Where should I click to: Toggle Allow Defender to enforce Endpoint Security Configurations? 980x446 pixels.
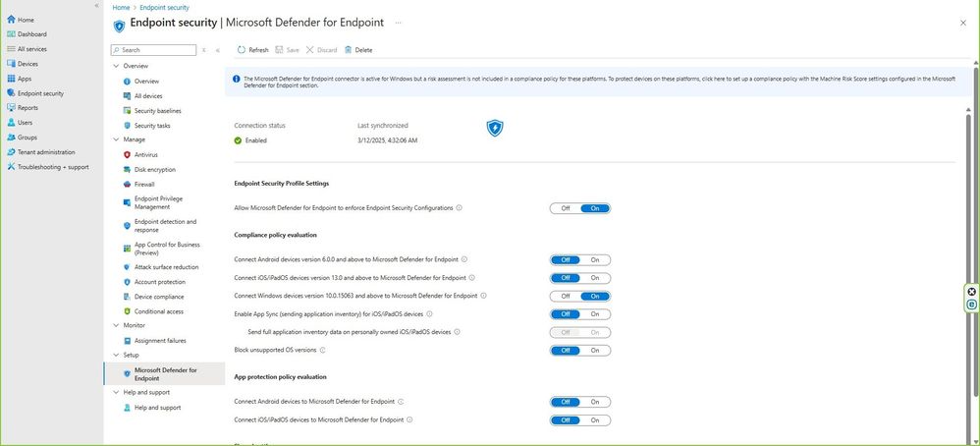(580, 208)
